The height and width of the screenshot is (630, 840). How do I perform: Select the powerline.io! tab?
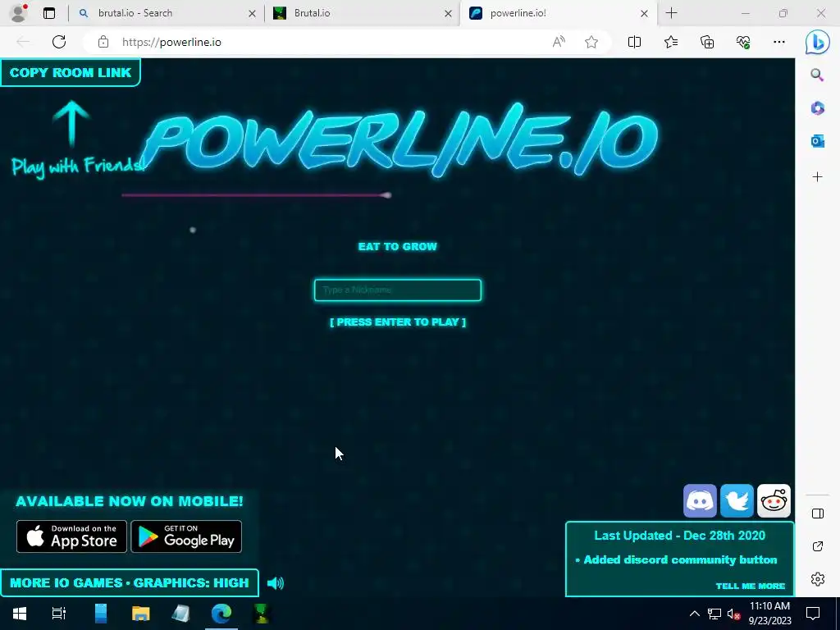pos(557,13)
